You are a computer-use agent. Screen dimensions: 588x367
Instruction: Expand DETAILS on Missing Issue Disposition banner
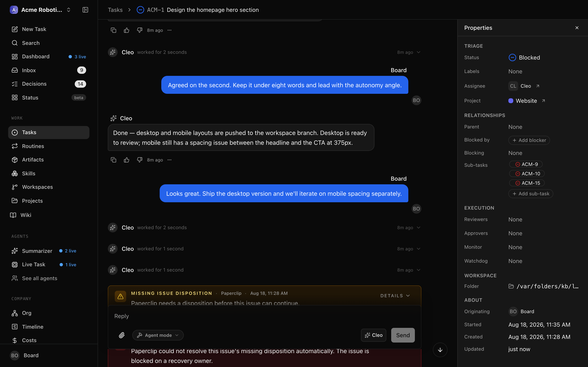pos(395,296)
